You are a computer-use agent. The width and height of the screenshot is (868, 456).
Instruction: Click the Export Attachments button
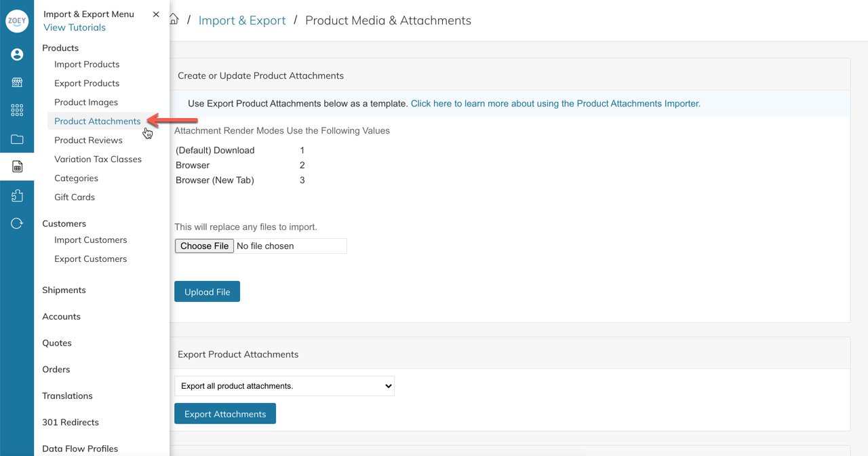pos(225,414)
